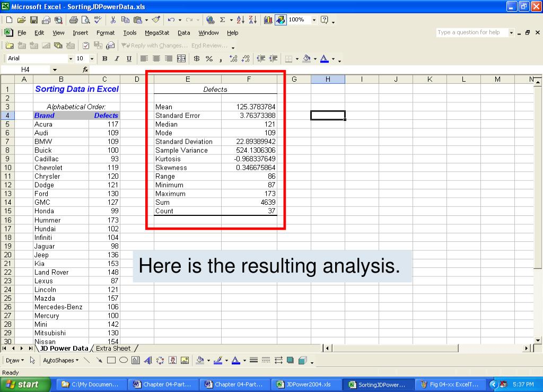Click the Open file icon
Image resolution: width=543 pixels, height=392 pixels.
click(21, 20)
